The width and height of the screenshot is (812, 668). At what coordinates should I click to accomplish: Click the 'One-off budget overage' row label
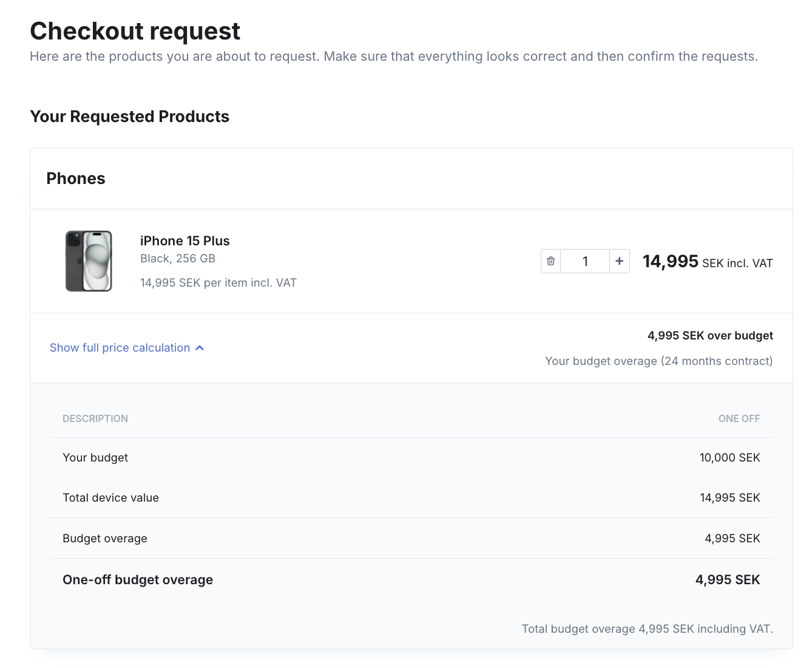pyautogui.click(x=138, y=580)
